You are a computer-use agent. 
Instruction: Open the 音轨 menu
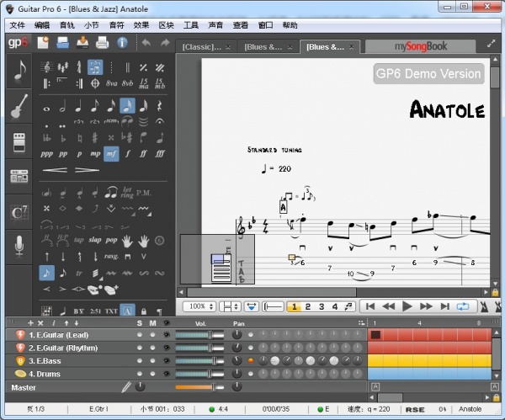(x=67, y=25)
